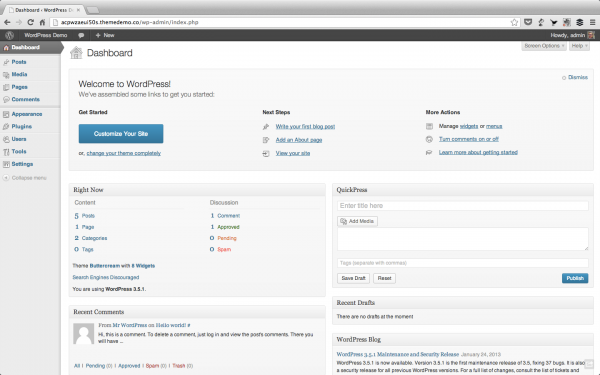Viewport: 600px width, 375px height.
Task: Click the Pending comments link in Right Now
Action: click(x=227, y=238)
